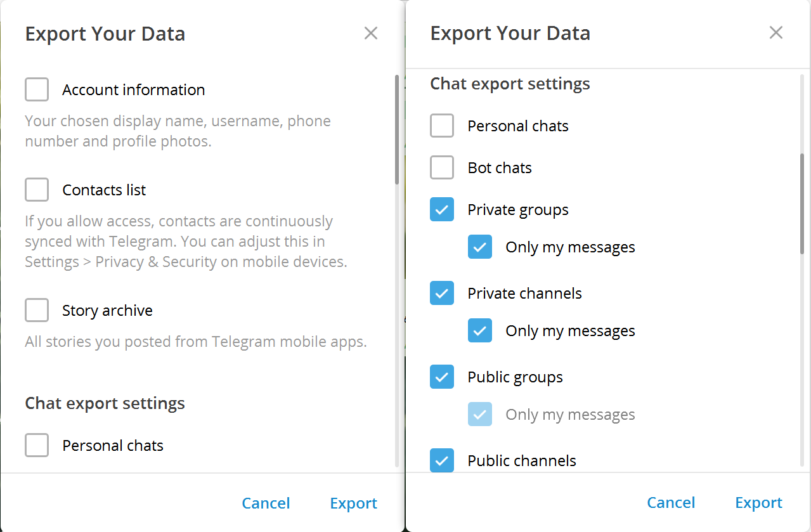Click the dimmed Only my messages checkbox under Public groups

tap(480, 414)
